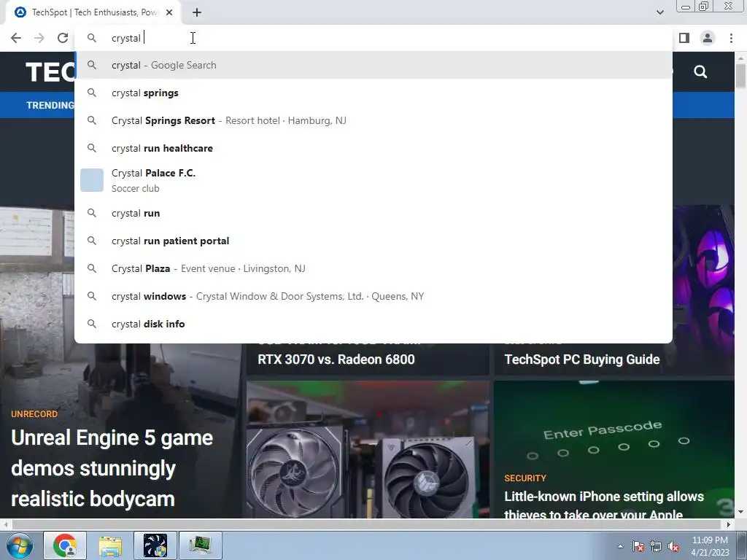
Task: Pick the 'crystal windows' suggestion
Action: click(x=373, y=296)
